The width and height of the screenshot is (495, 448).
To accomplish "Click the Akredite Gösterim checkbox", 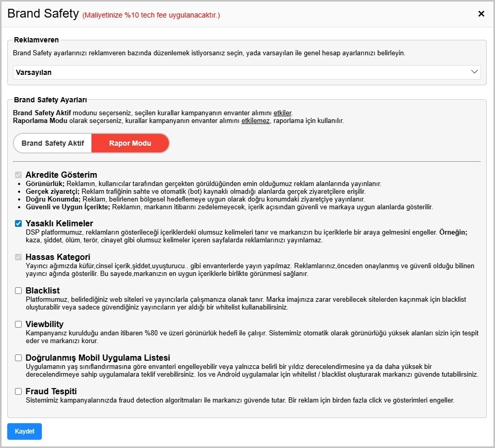I will 19,175.
